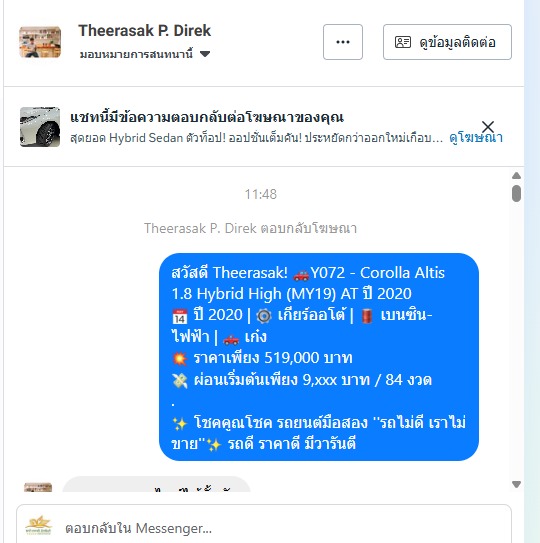540x543 pixels.
Task: Click the 11:48 timestamp in chat
Action: click(x=260, y=194)
